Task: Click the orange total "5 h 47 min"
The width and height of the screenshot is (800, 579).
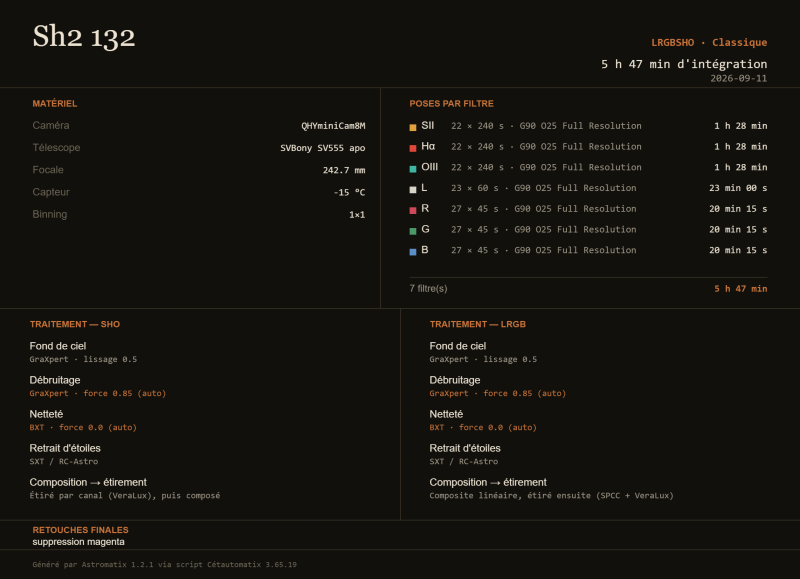Action: (x=740, y=289)
